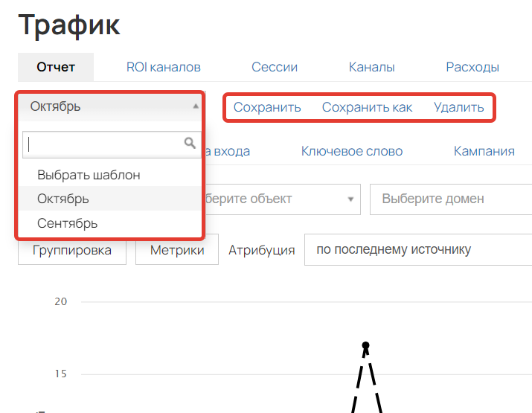Collapse the Октябрь template dropdown arrow
The height and width of the screenshot is (413, 532).
click(x=196, y=106)
